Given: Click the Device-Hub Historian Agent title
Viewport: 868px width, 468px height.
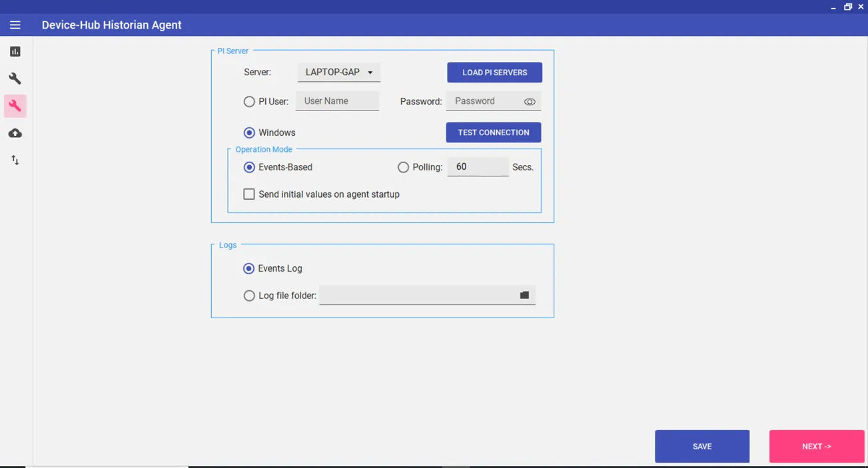Looking at the screenshot, I should click(x=112, y=25).
